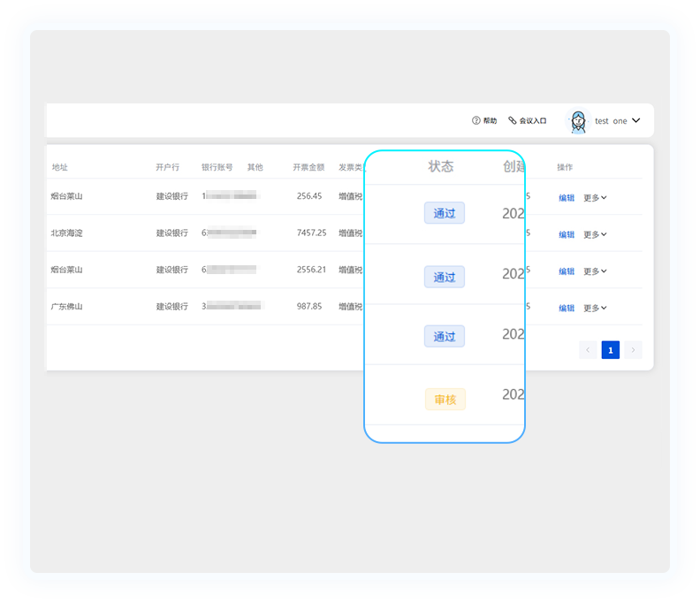Click 编辑 in the 北京海淀 row
The image size is (700, 603).
[567, 234]
